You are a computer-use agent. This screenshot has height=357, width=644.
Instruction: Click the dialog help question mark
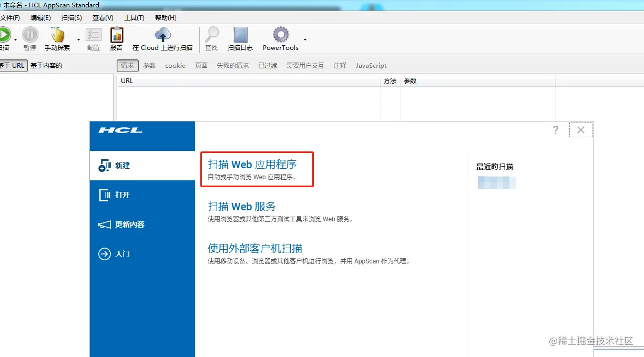pyautogui.click(x=556, y=130)
